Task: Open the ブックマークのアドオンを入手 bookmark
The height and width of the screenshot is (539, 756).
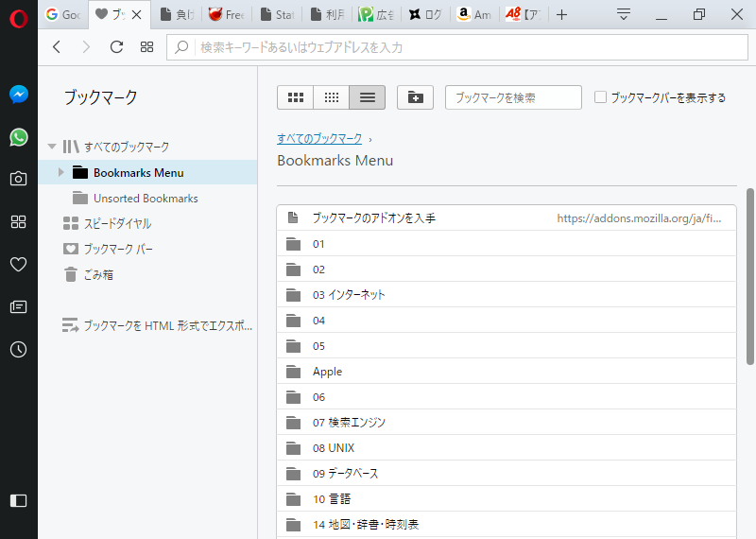Action: [507, 217]
